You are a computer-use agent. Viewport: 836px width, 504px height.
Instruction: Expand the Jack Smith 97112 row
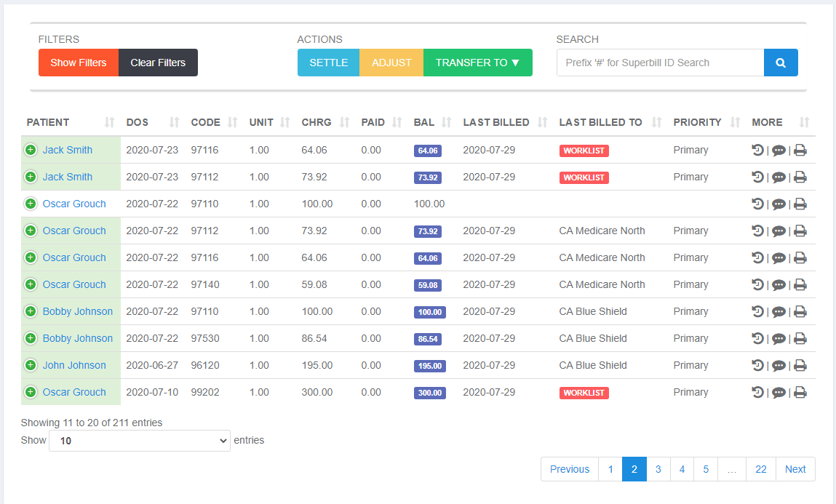click(x=31, y=176)
